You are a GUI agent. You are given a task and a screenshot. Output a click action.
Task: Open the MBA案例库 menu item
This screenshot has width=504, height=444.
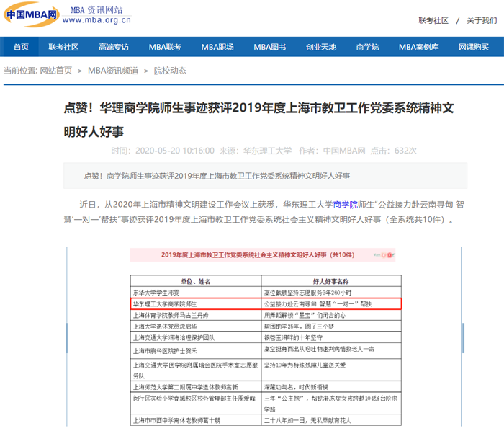419,47
